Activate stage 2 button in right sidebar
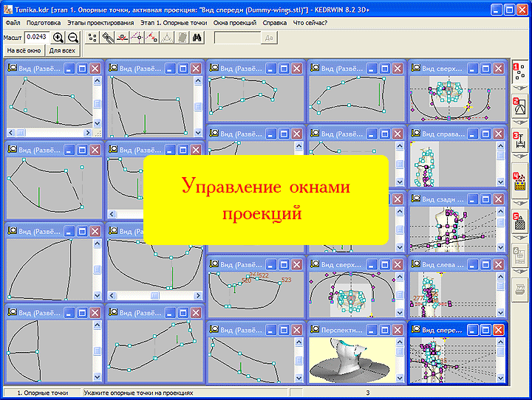Image resolution: width=532 pixels, height=400 pixels. click(x=519, y=105)
